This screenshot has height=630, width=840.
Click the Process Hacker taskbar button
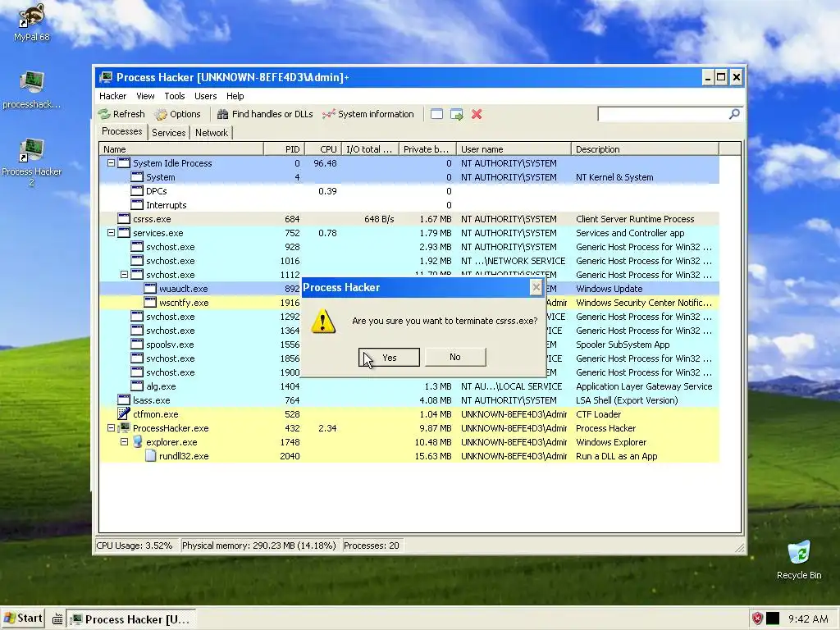tap(131, 619)
